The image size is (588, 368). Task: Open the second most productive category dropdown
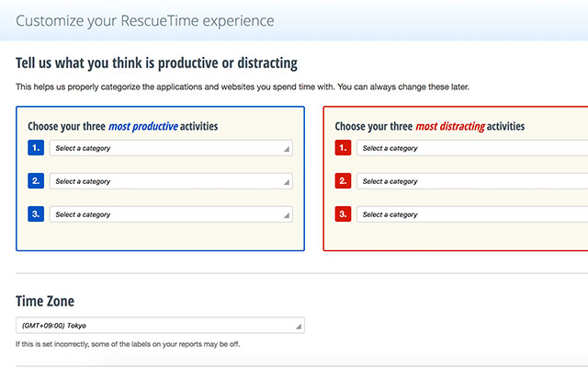170,181
